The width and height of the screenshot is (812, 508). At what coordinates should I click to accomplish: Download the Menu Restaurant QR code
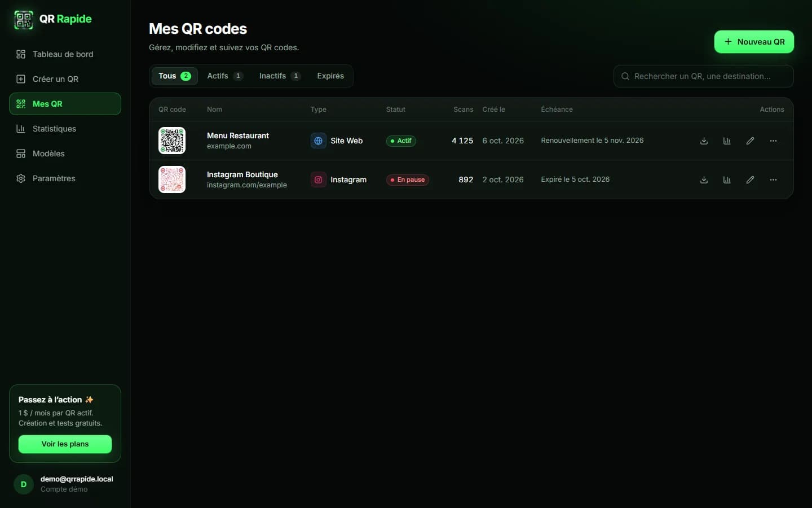point(704,141)
